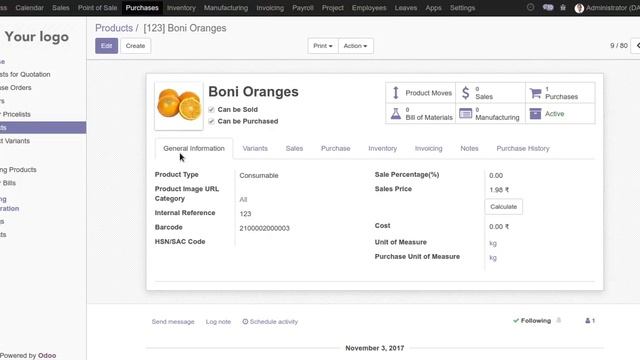
Task: Click the Boni Oranges product image
Action: (x=179, y=106)
